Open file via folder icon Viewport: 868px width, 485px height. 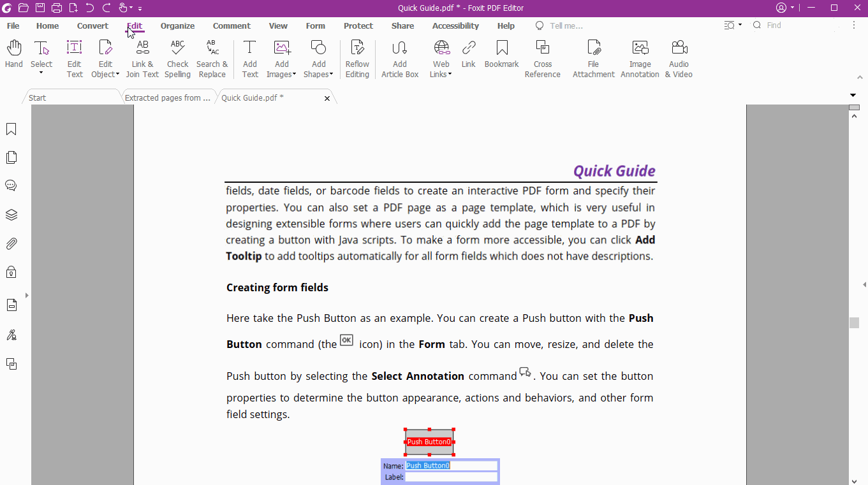pos(24,8)
